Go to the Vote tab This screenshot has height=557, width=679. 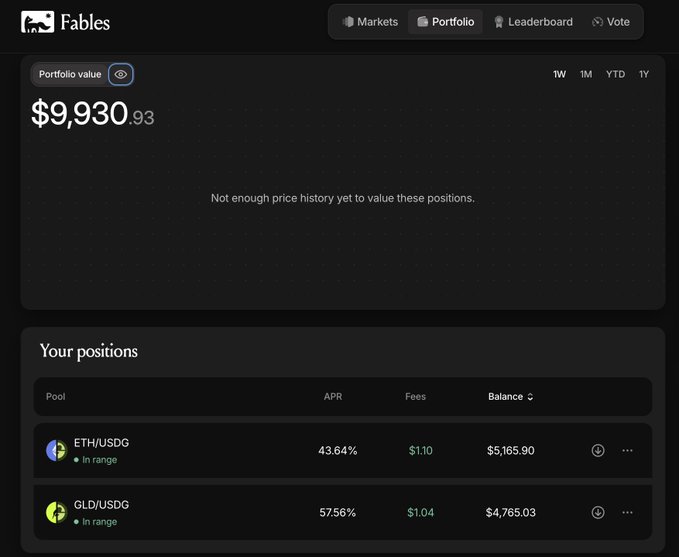tap(611, 22)
